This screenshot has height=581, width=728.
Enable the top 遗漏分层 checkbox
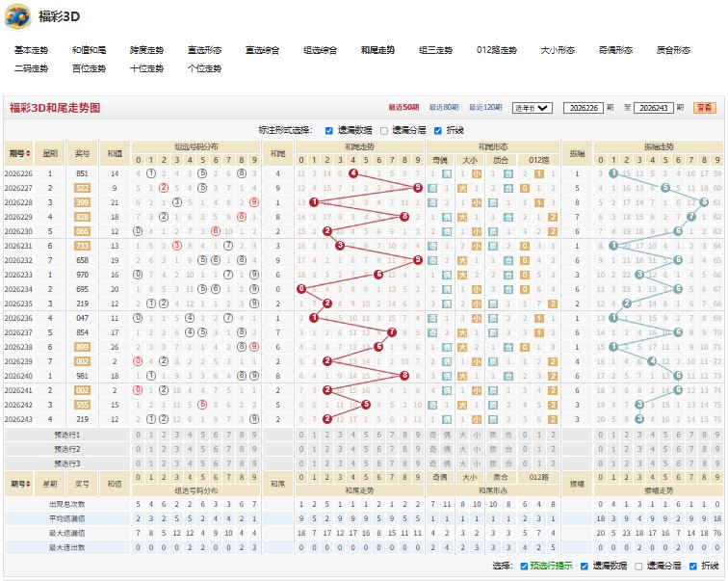pyautogui.click(x=384, y=131)
